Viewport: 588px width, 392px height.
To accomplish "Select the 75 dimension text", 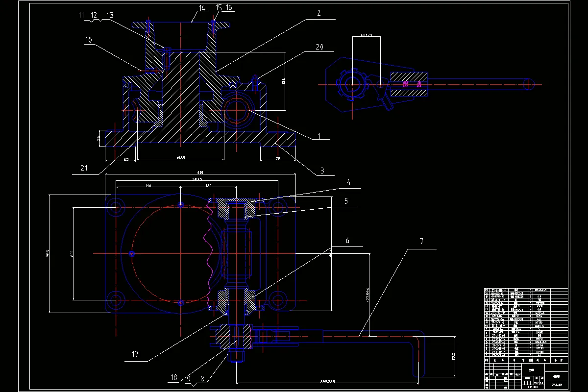I will coord(278,159).
